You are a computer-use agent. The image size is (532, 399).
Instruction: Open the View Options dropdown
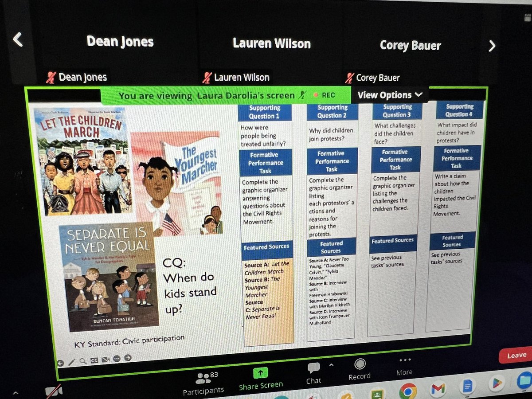tap(390, 95)
